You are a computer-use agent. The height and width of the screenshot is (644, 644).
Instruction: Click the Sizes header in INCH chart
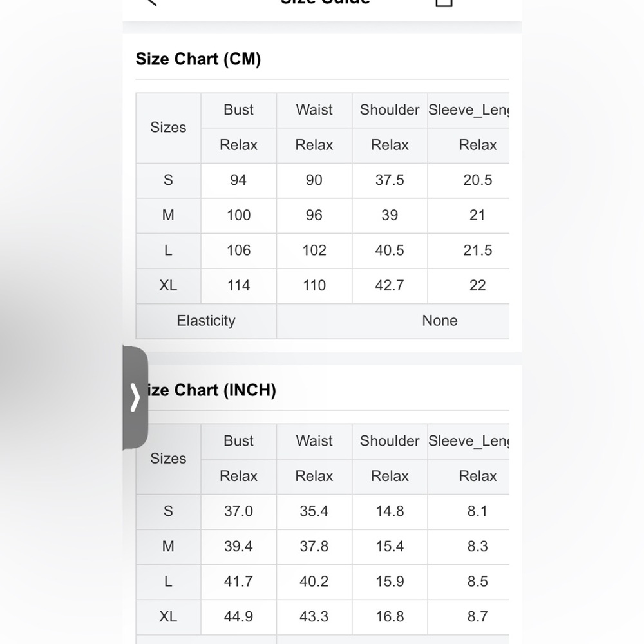pyautogui.click(x=168, y=459)
